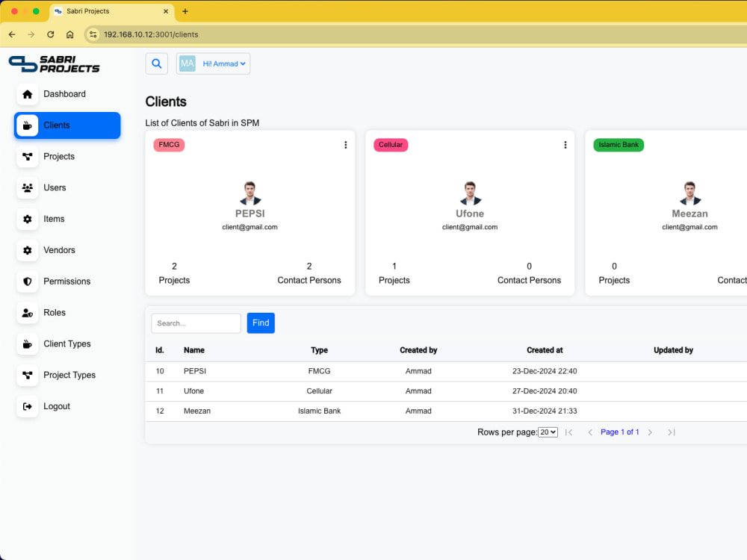Image resolution: width=747 pixels, height=560 pixels.
Task: Click the browser address bar URL
Action: click(151, 34)
